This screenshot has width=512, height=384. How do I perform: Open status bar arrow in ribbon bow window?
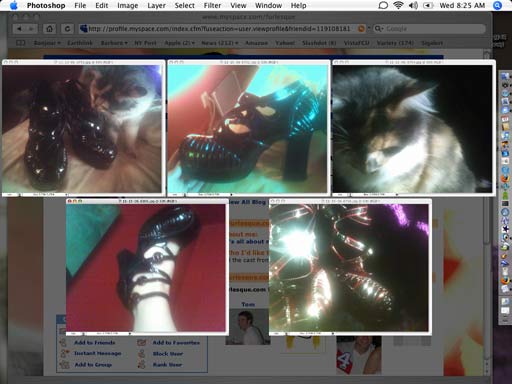[333, 333]
